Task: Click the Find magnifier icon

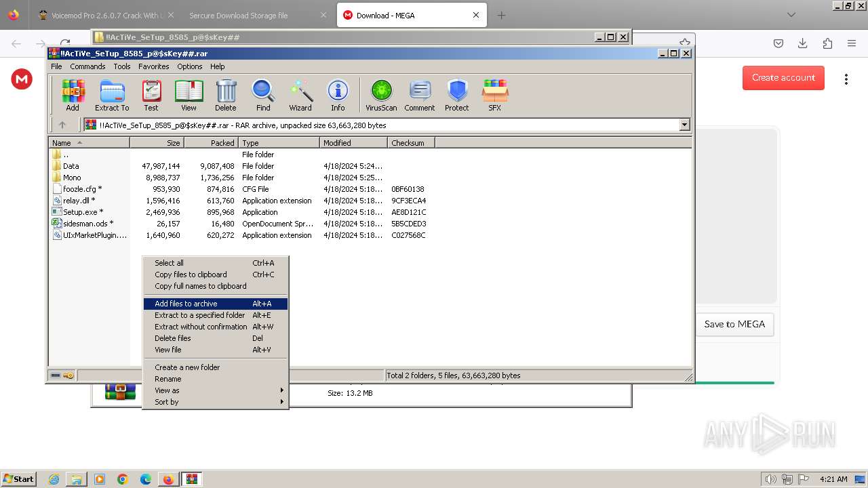Action: pos(263,95)
